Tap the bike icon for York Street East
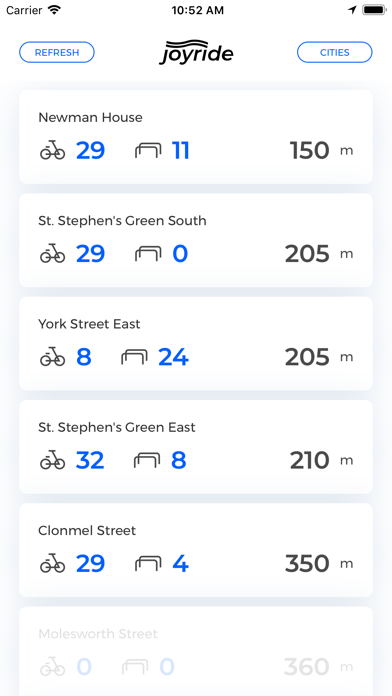 coord(52,357)
